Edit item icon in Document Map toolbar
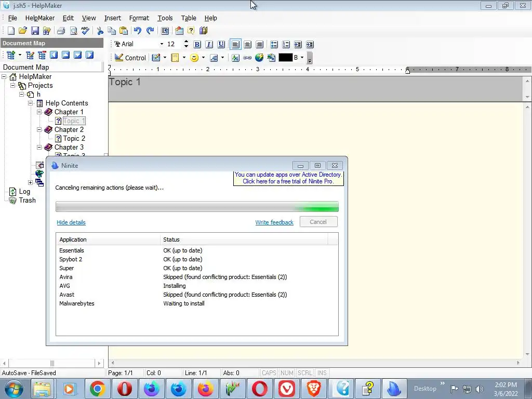 click(x=30, y=55)
